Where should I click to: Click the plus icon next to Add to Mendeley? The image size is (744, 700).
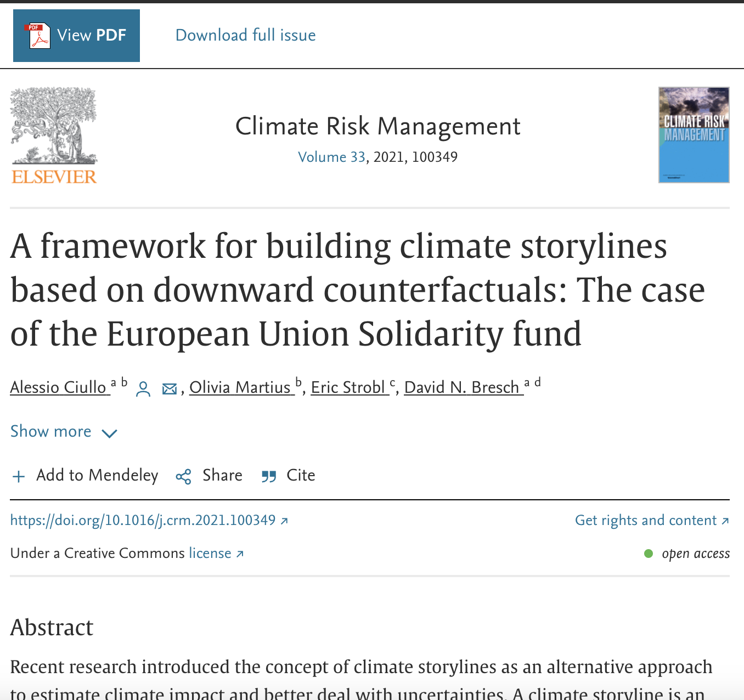(19, 476)
